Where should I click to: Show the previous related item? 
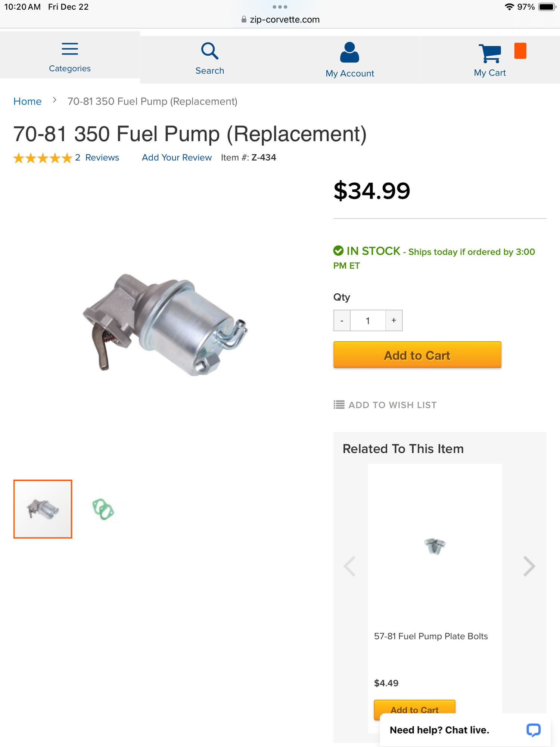(349, 566)
